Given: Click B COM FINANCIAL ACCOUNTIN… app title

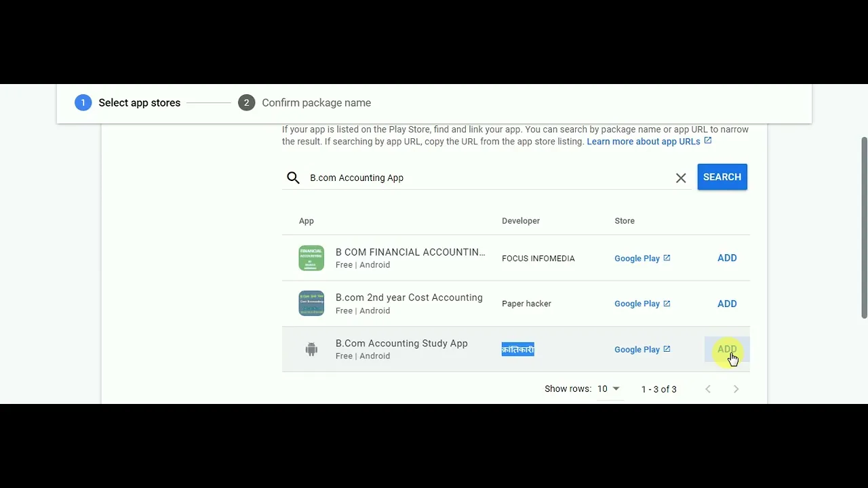Looking at the screenshot, I should coord(410,252).
